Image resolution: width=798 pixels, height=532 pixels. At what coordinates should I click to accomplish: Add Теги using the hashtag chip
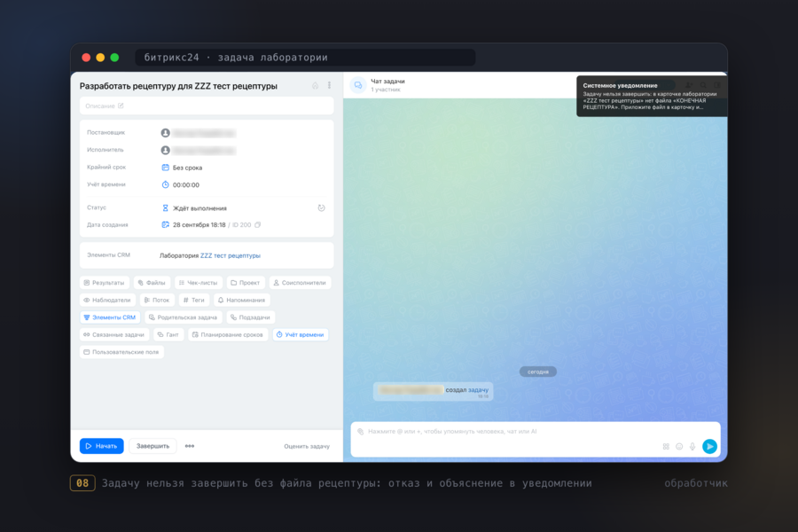coord(194,300)
